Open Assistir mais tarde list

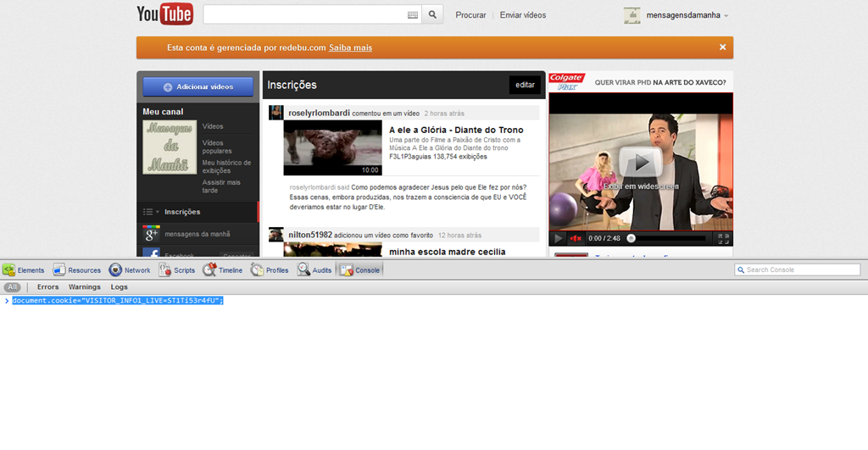221,186
